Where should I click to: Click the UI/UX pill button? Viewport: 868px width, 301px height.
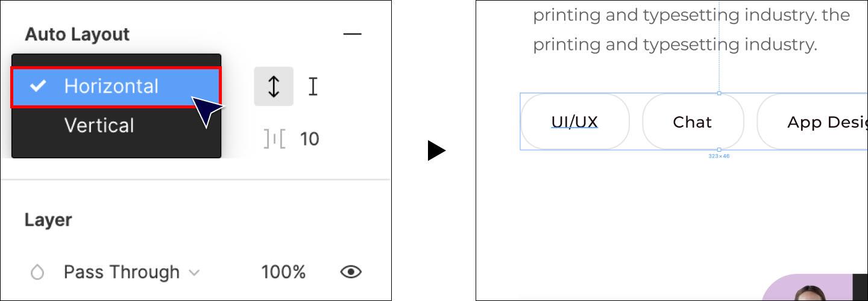(x=575, y=122)
